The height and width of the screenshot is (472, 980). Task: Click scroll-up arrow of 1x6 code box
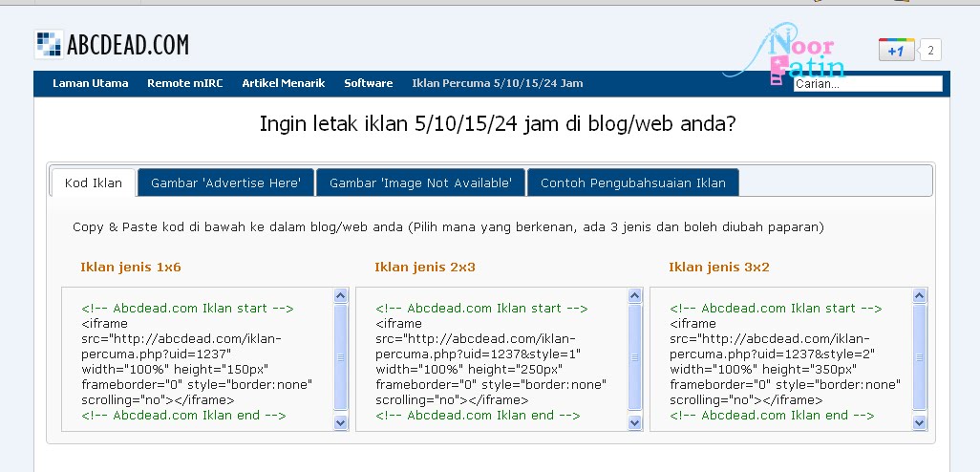(x=341, y=295)
